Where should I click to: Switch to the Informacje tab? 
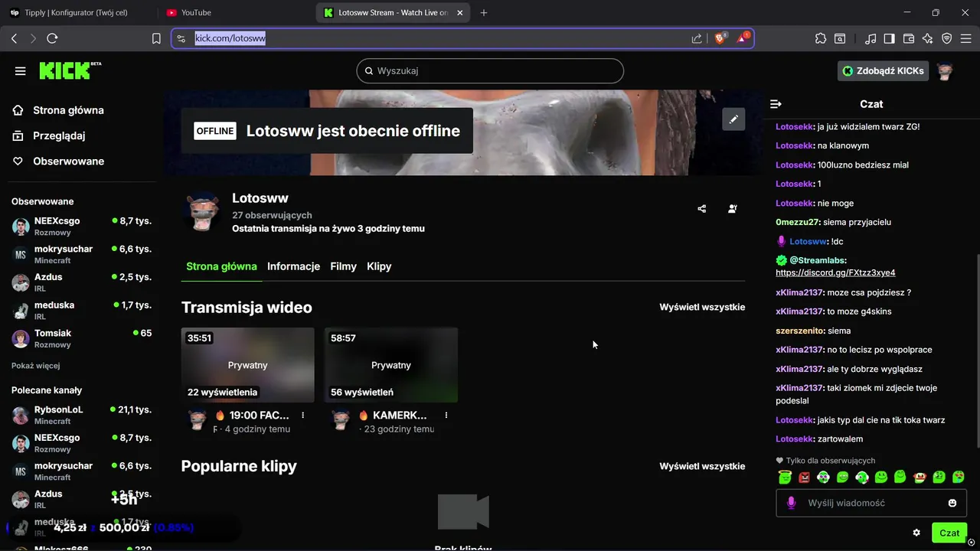tap(293, 266)
